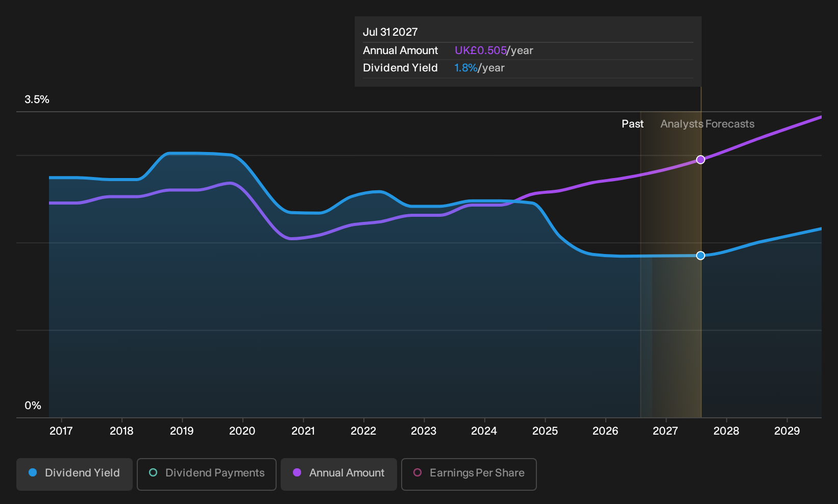This screenshot has height=504, width=838.
Task: Click the 1.8% dividend yield value
Action: point(466,68)
